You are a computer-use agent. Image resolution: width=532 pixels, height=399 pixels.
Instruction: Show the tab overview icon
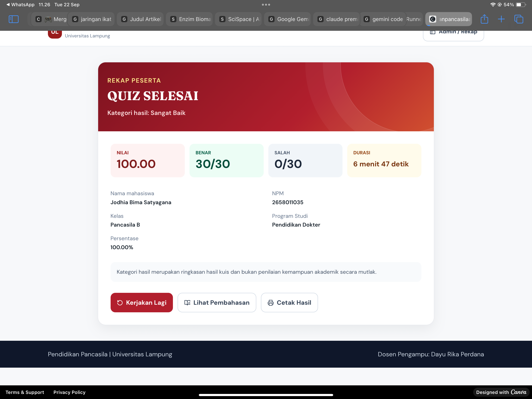coord(519,19)
